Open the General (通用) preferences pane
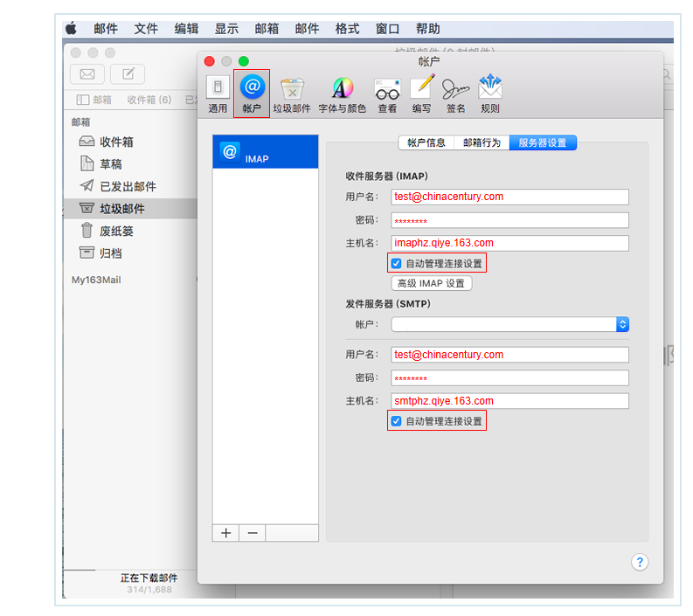The image size is (693, 616). coord(218,94)
